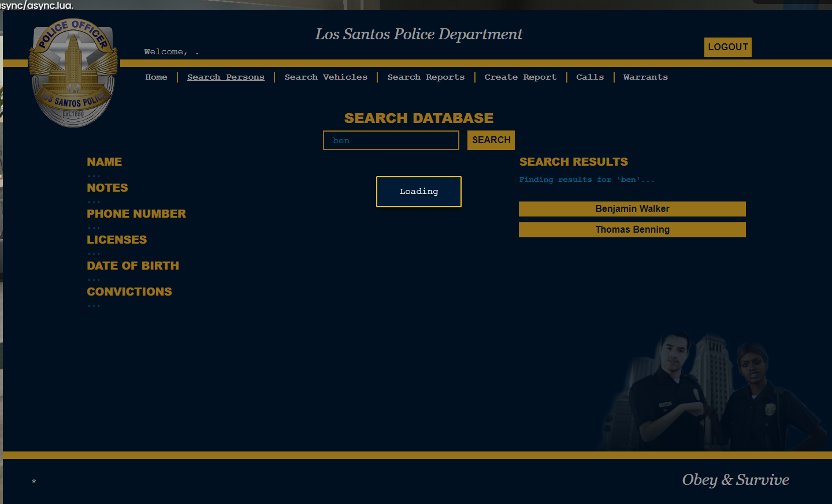
Task: Select Thomas Benning from search results
Action: coord(632,230)
